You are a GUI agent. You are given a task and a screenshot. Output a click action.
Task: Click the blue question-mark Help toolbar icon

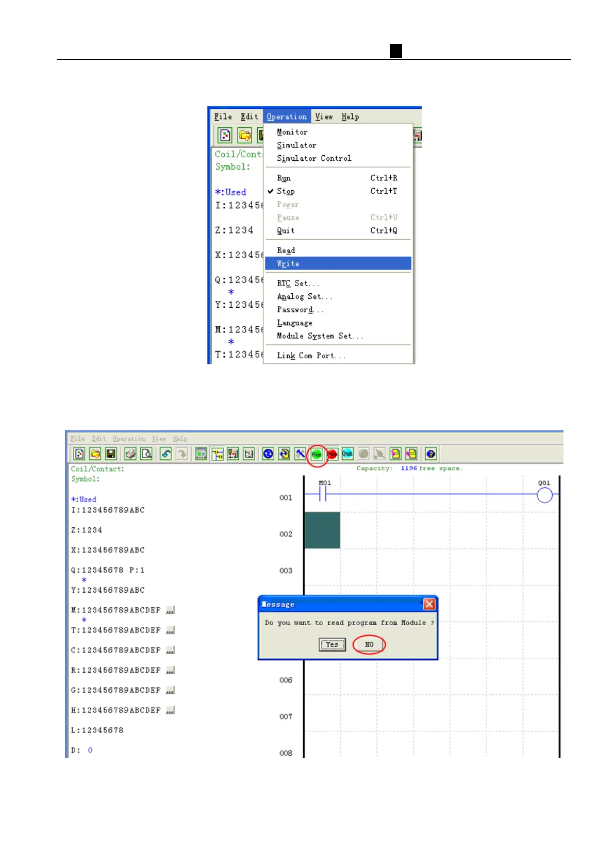pyautogui.click(x=431, y=454)
